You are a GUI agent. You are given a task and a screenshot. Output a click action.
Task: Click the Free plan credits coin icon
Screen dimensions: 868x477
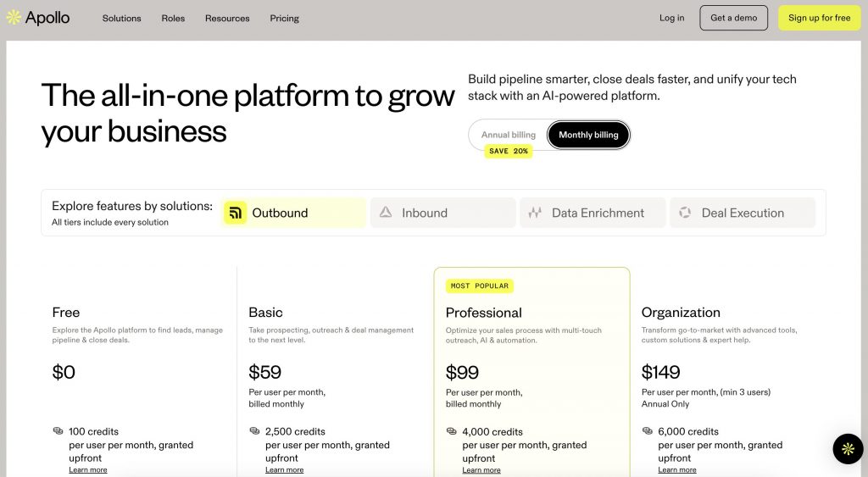(x=58, y=431)
